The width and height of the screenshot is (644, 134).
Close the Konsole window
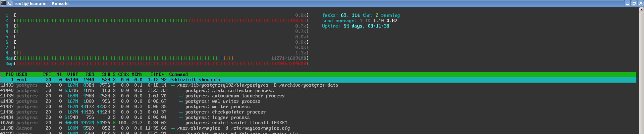point(640,3)
